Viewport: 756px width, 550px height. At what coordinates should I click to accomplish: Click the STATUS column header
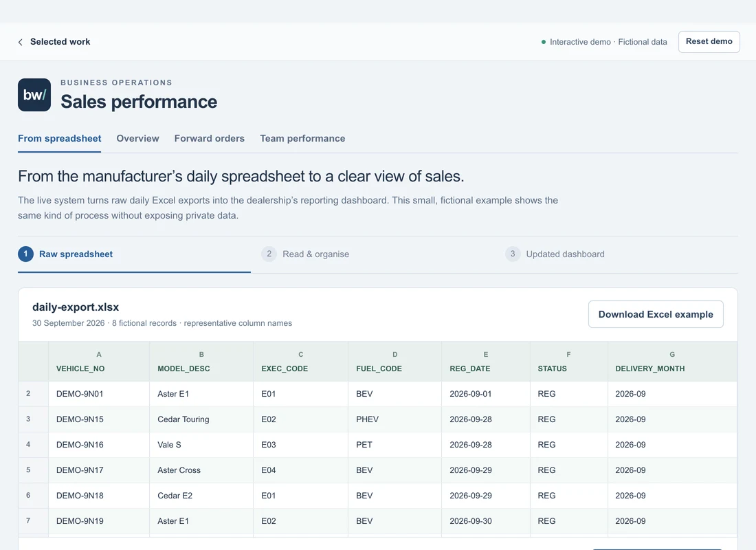[x=569, y=362]
